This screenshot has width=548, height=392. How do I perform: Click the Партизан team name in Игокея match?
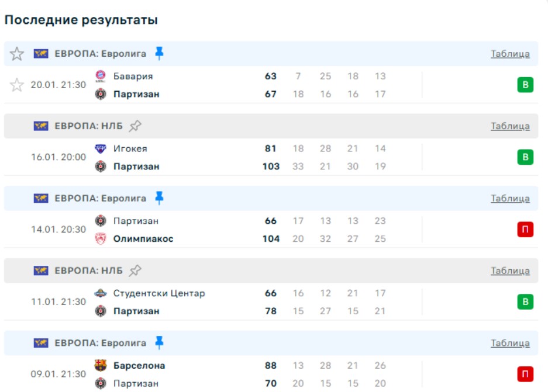tap(136, 166)
